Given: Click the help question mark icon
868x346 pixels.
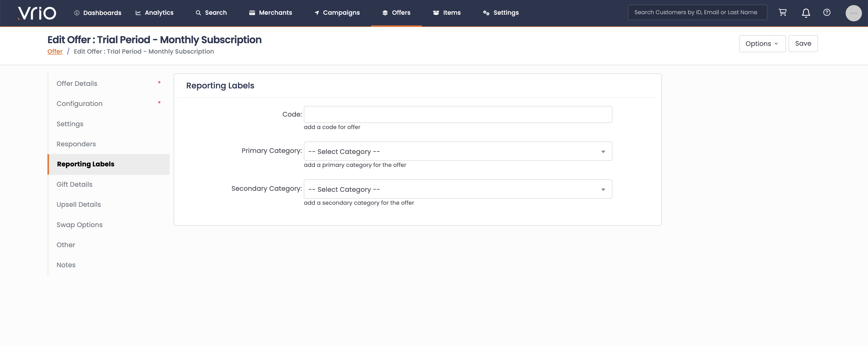Looking at the screenshot, I should [x=827, y=12].
